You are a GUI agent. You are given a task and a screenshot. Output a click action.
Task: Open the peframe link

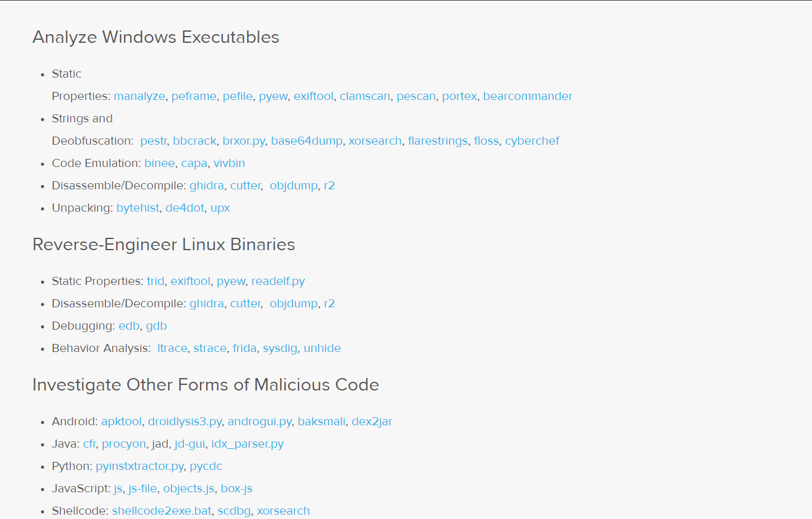click(x=194, y=96)
